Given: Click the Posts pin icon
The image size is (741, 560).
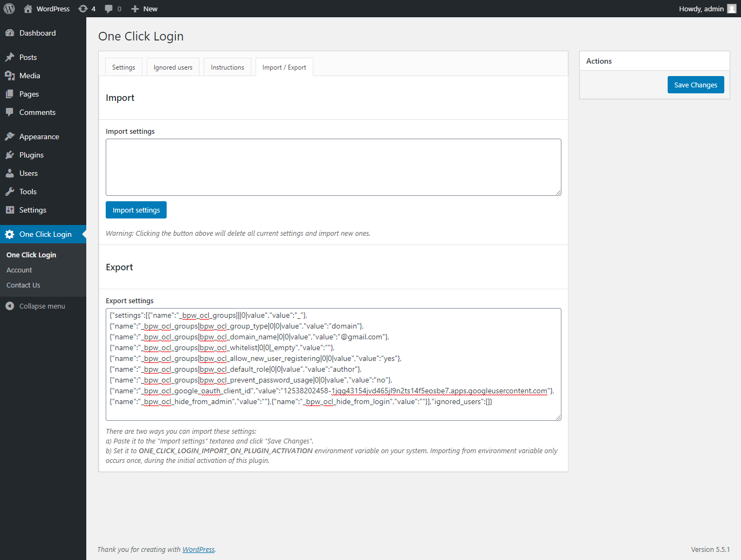Looking at the screenshot, I should [10, 57].
